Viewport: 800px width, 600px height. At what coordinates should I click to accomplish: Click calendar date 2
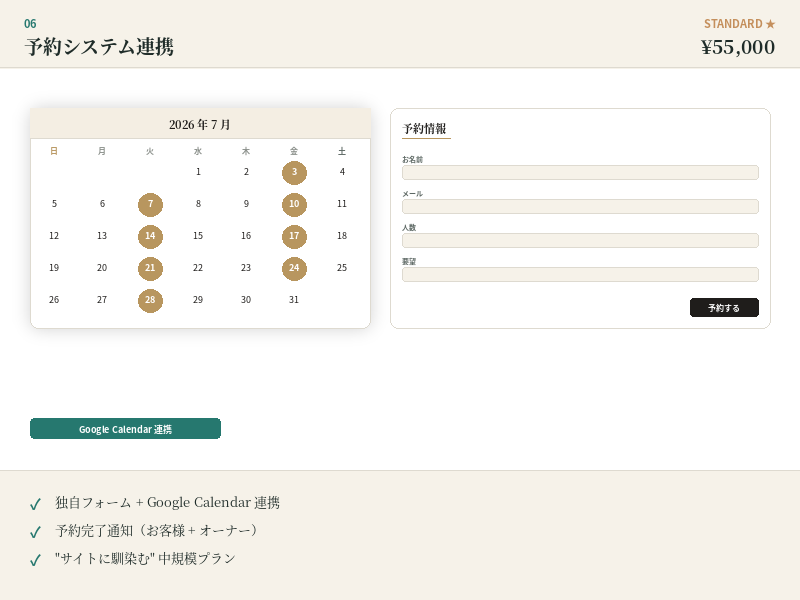point(246,172)
